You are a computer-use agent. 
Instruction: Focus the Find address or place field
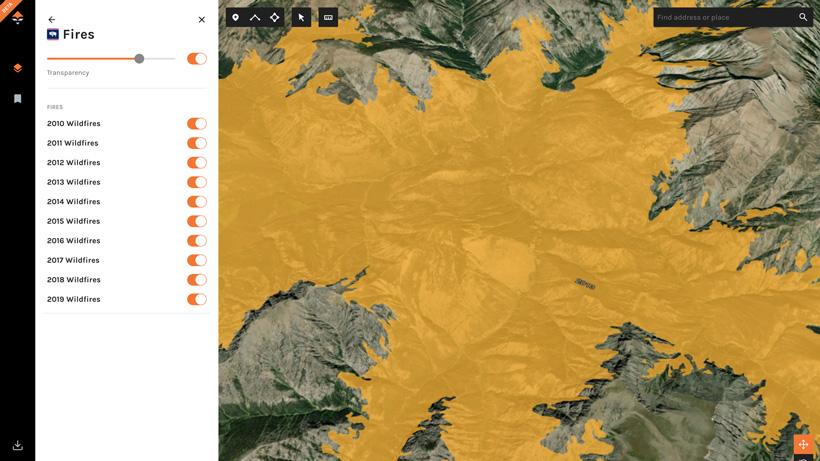(724, 17)
